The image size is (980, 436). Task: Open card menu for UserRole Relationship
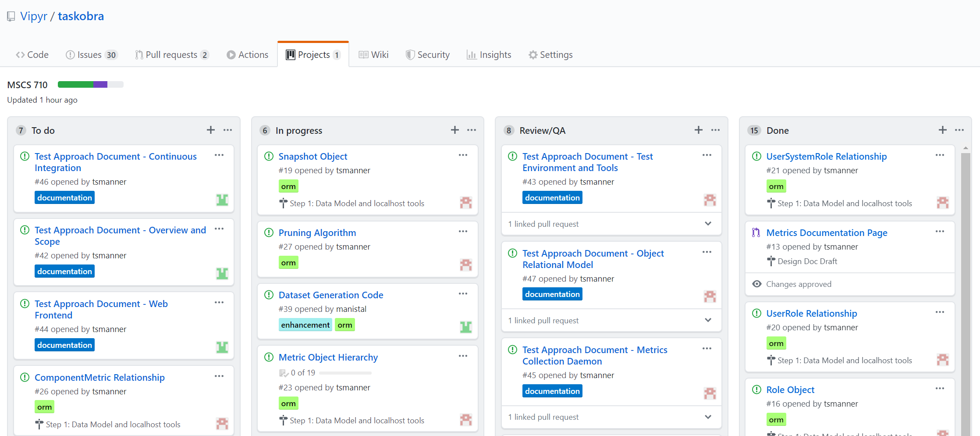(940, 312)
